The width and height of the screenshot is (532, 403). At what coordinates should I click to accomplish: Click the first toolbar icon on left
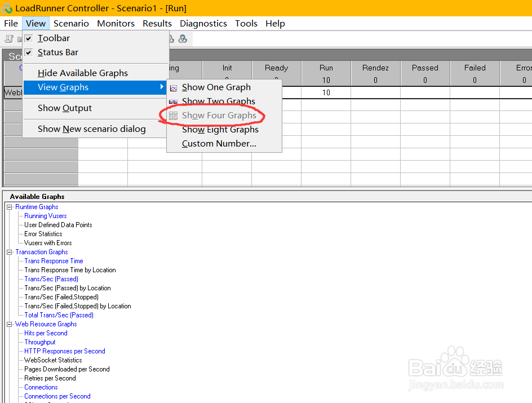click(x=9, y=39)
